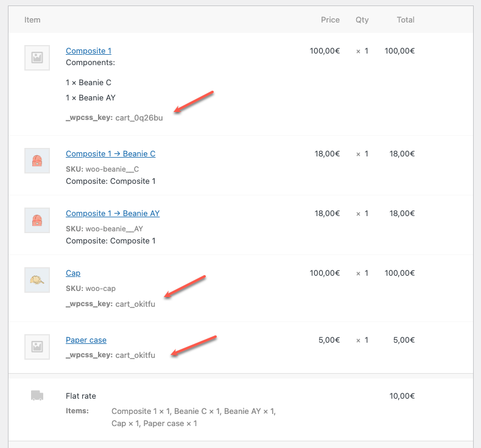Click the Flat rate shipping label
This screenshot has width=481, height=448.
coord(81,396)
